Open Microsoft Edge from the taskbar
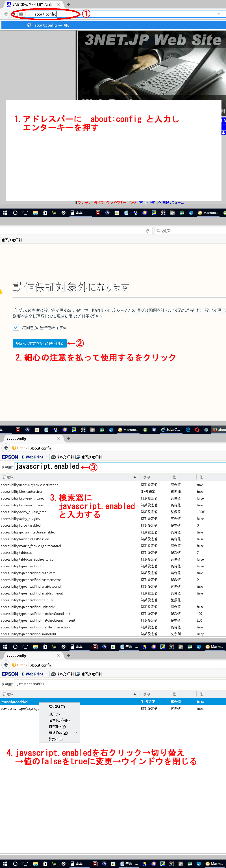Image resolution: width=226 pixels, height=868 pixels. [x=188, y=429]
